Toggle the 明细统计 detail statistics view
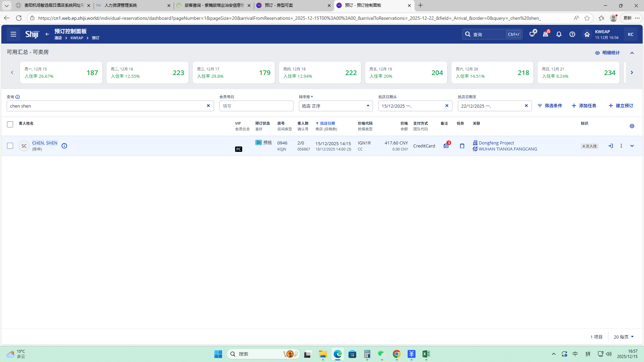This screenshot has height=362, width=644. pyautogui.click(x=607, y=53)
